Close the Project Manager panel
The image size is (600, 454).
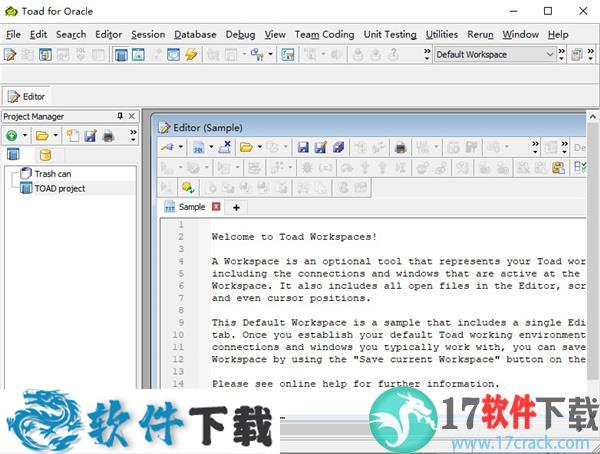tap(132, 116)
